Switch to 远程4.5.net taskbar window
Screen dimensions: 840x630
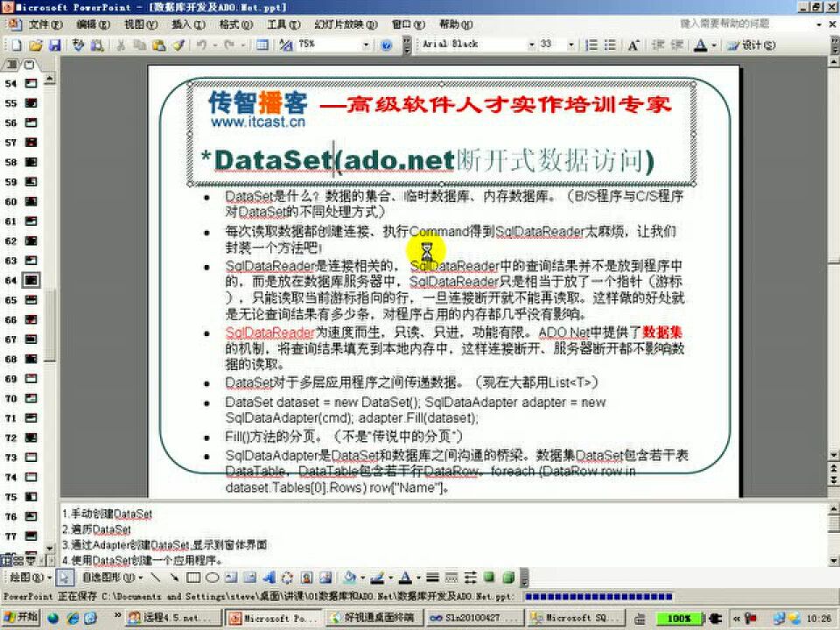(173, 618)
